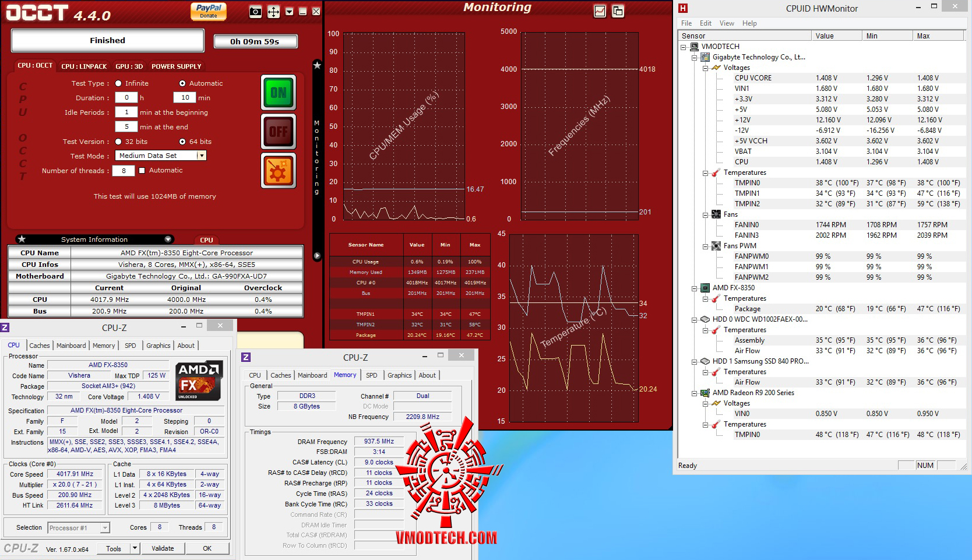Click the Validate button in CPU-Z
The height and width of the screenshot is (560, 972).
click(x=163, y=548)
